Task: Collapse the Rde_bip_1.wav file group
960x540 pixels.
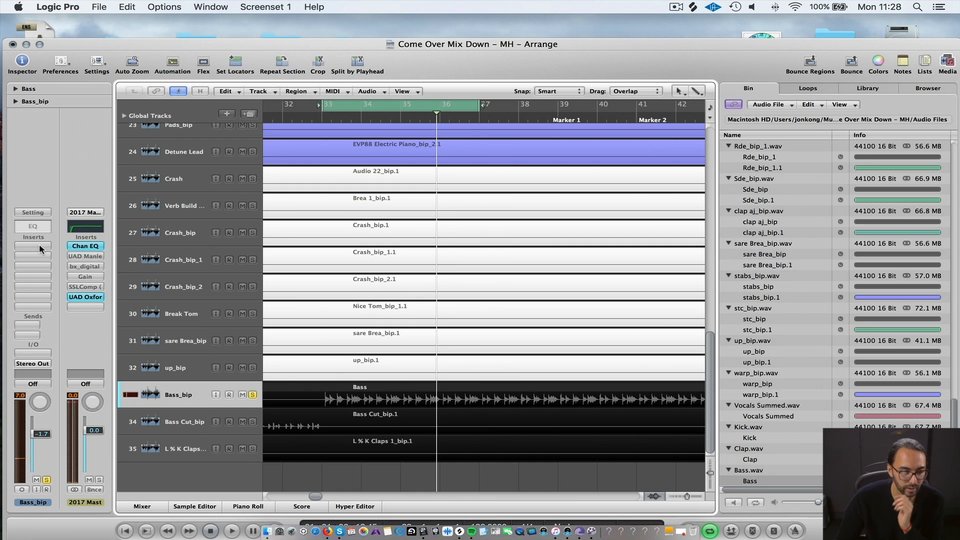Action: (x=729, y=146)
